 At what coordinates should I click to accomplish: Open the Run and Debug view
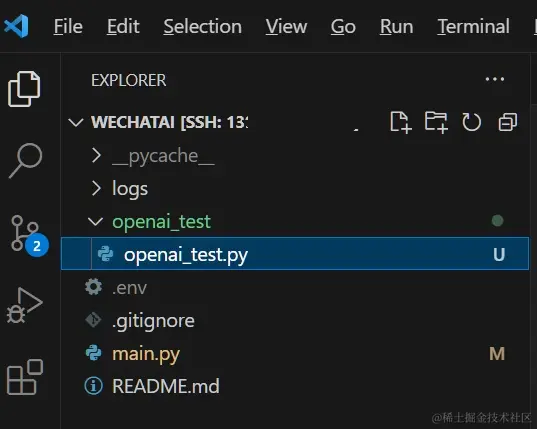point(25,305)
